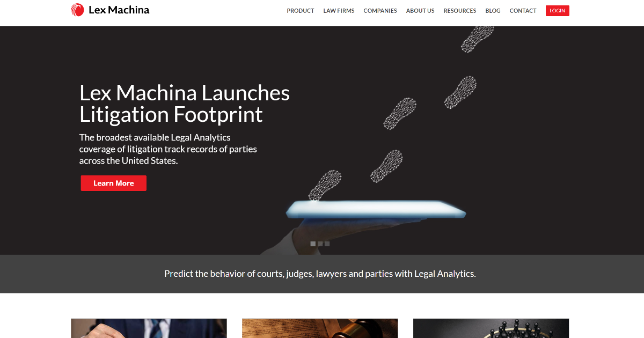Open the Contact page
Screen dimensions: 644x338
click(x=523, y=11)
